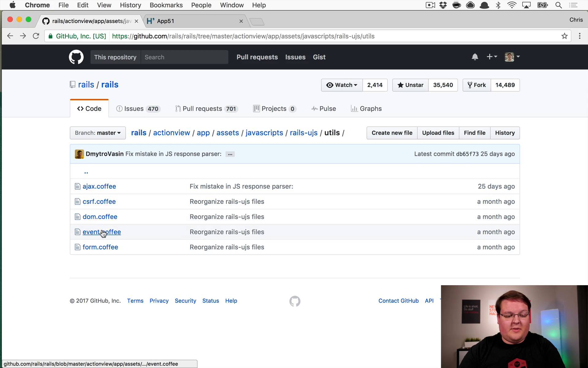
Task: Open the ajax.coffee file link
Action: (x=99, y=186)
